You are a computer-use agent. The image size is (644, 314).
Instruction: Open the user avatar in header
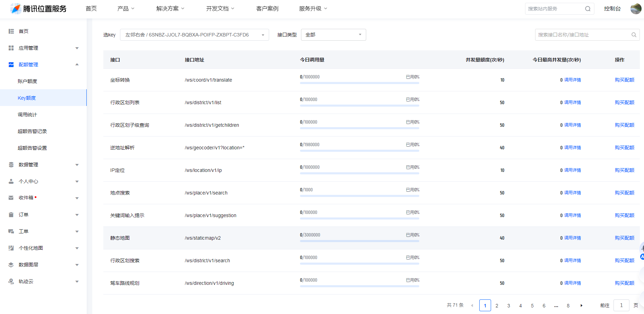636,9
